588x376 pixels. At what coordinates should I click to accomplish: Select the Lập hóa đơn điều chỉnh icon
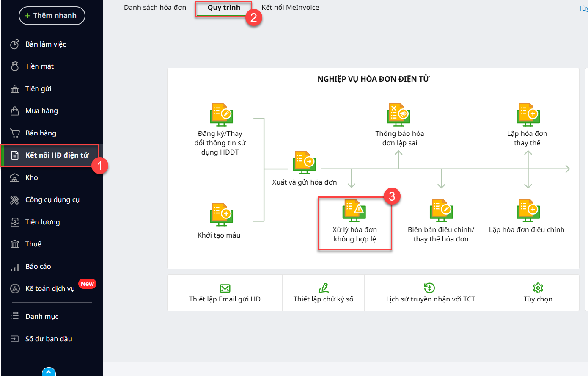[528, 210]
